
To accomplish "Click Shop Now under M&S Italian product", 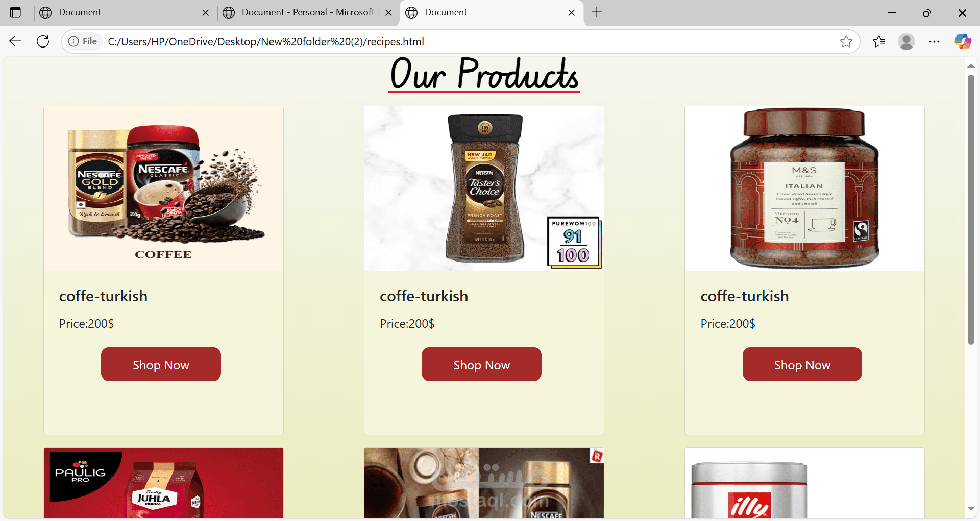I will pos(802,364).
